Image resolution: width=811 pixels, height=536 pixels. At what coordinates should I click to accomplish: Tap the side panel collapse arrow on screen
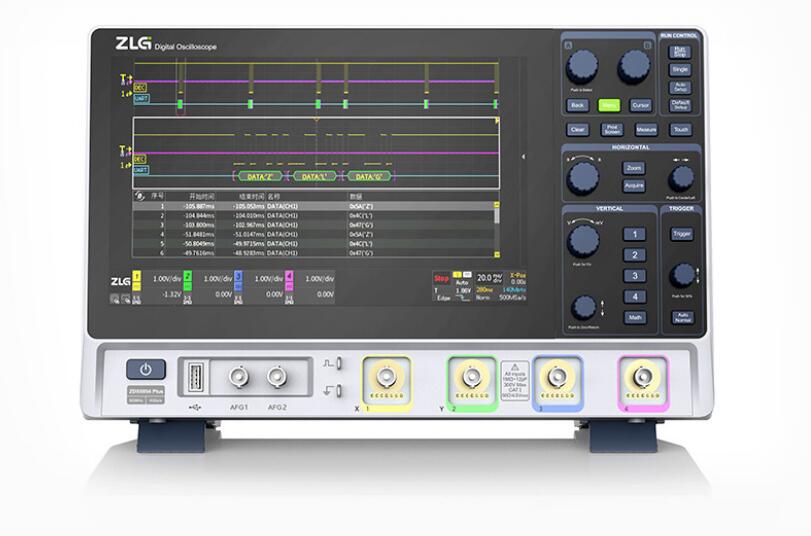pos(523,156)
